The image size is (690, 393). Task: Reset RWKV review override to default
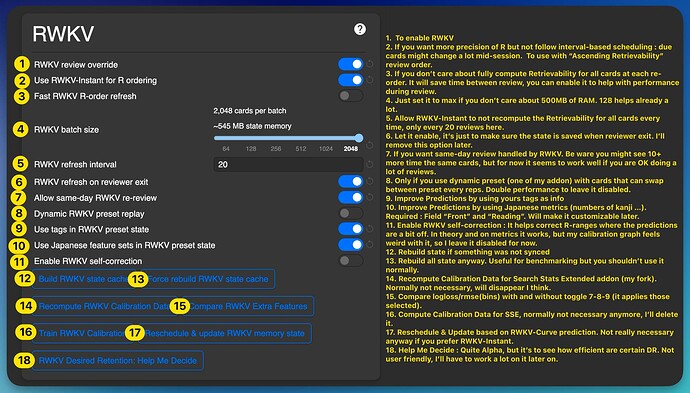click(x=370, y=64)
